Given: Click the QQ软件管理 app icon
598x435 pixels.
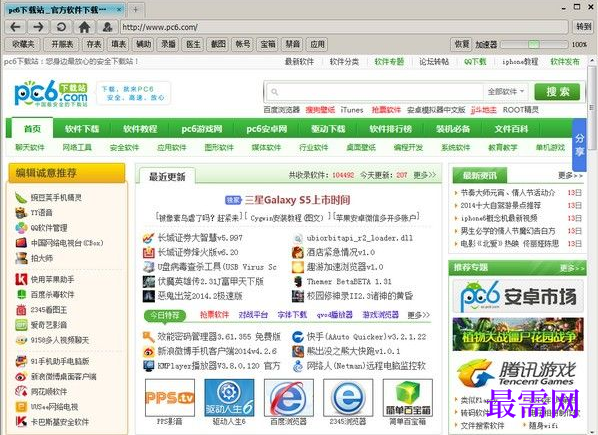Looking at the screenshot, I should (x=21, y=228).
